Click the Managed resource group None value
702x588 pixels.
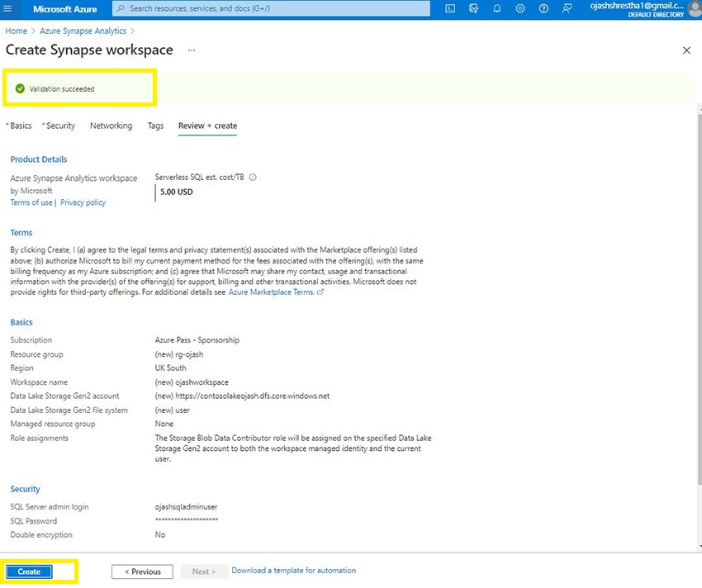pos(164,424)
